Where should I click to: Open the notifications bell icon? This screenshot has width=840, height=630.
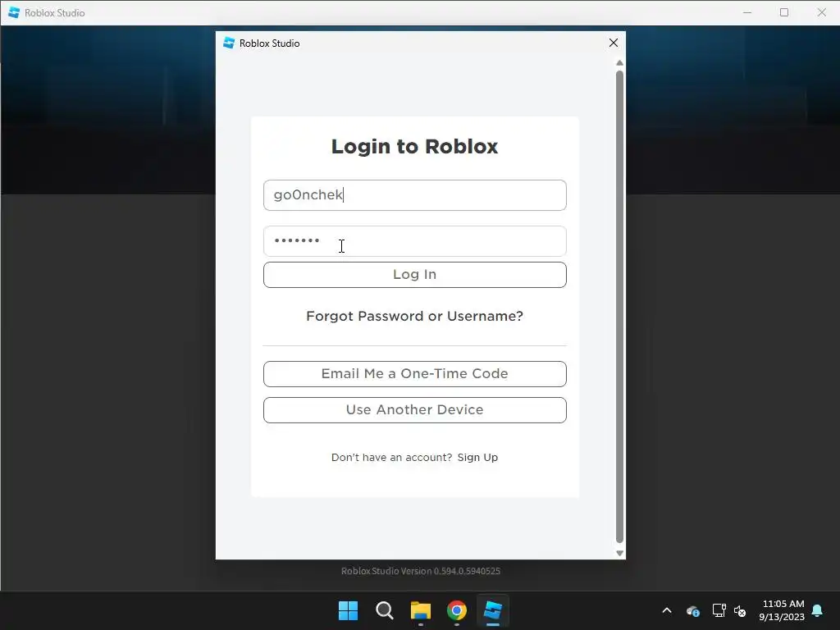click(x=818, y=610)
